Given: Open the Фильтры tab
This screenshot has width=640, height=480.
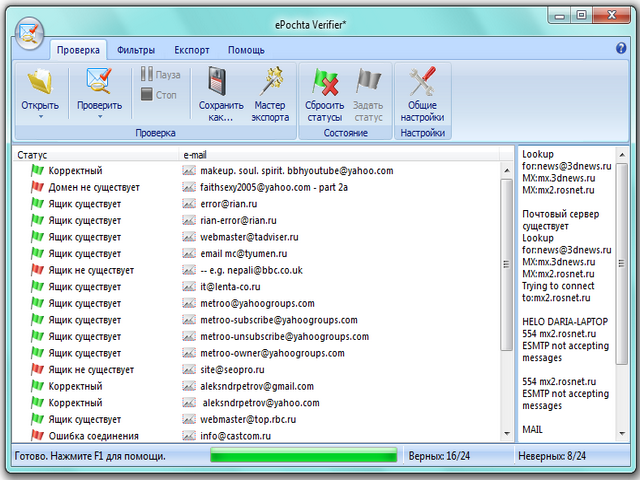Looking at the screenshot, I should tap(136, 50).
